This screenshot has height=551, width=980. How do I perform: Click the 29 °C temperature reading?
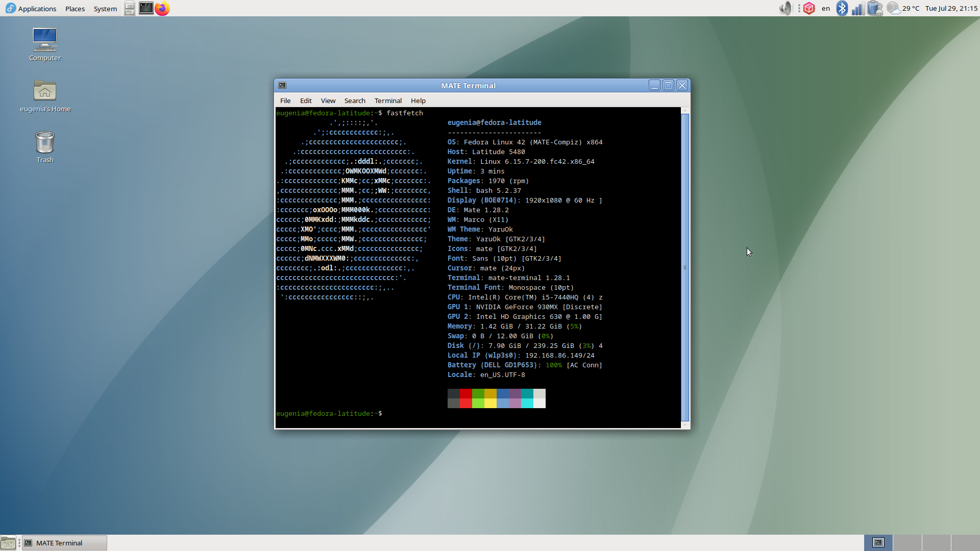[911, 9]
